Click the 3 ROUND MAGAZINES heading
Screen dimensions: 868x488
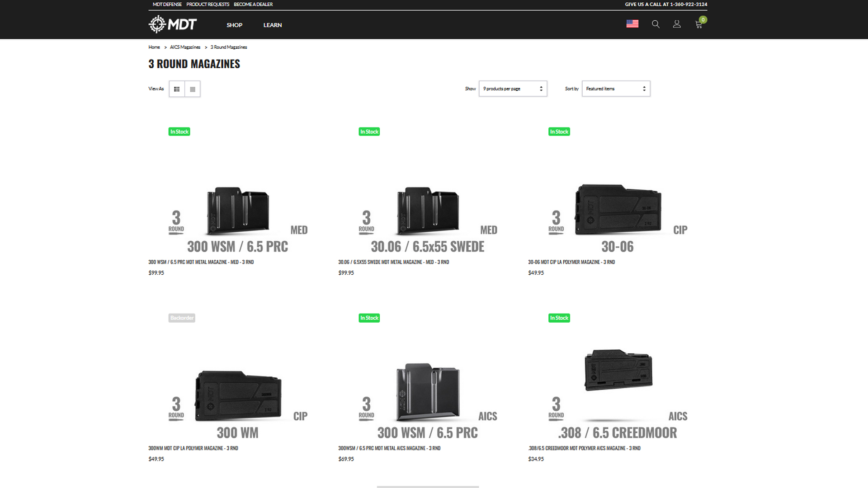click(194, 64)
